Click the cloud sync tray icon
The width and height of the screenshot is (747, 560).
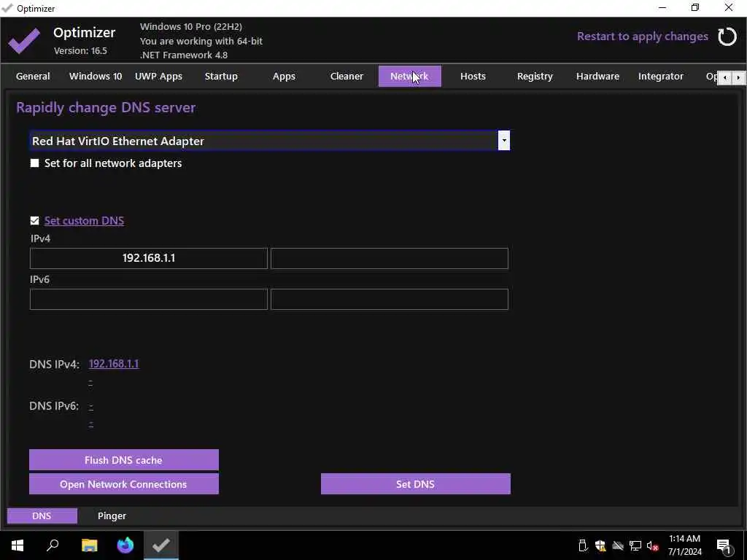(618, 545)
